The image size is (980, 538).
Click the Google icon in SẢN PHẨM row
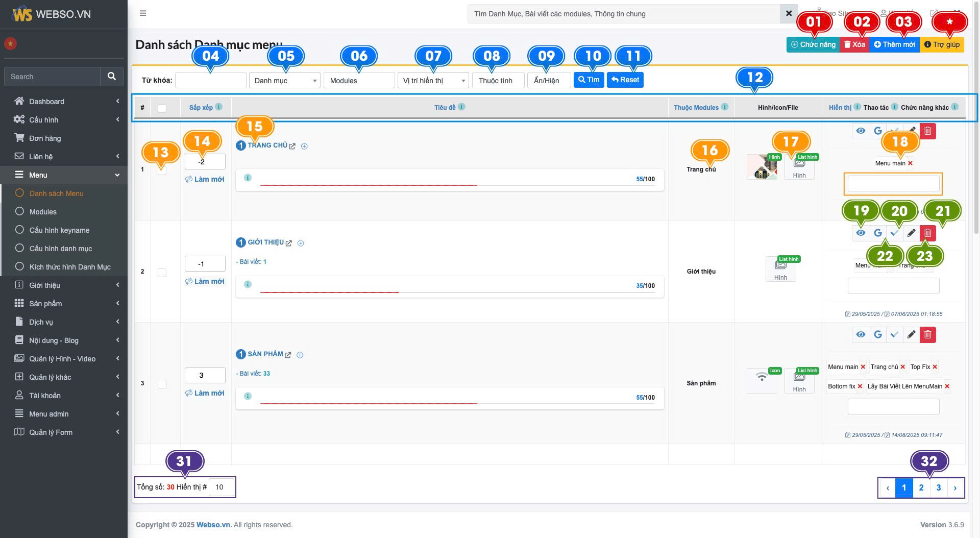tap(877, 335)
